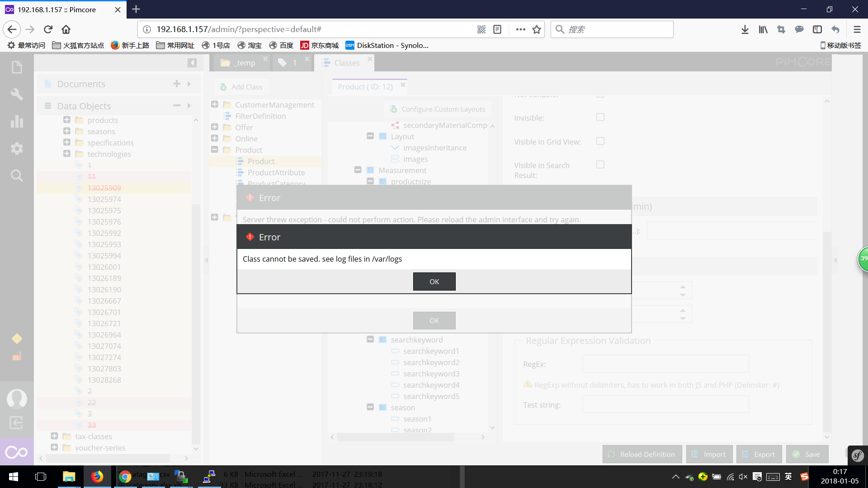Click Configure Custom Layouts button

pos(438,109)
